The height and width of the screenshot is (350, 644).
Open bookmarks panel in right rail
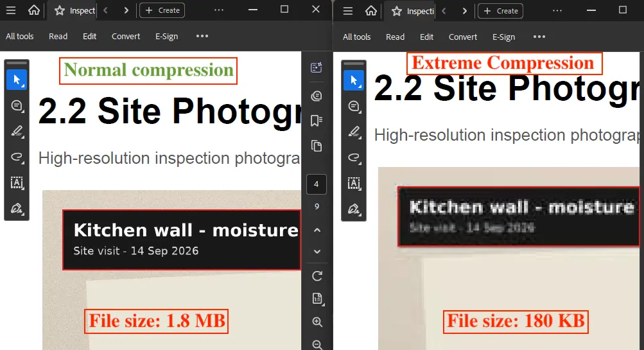[x=317, y=120]
